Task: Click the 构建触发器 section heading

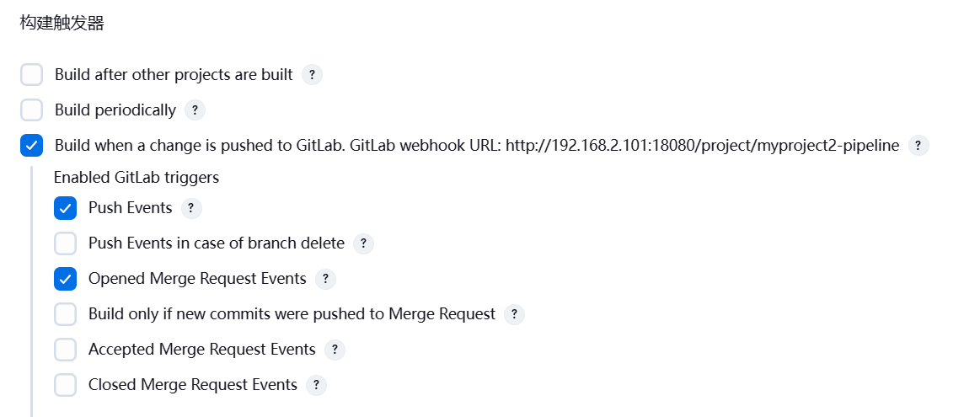Action: coord(62,24)
